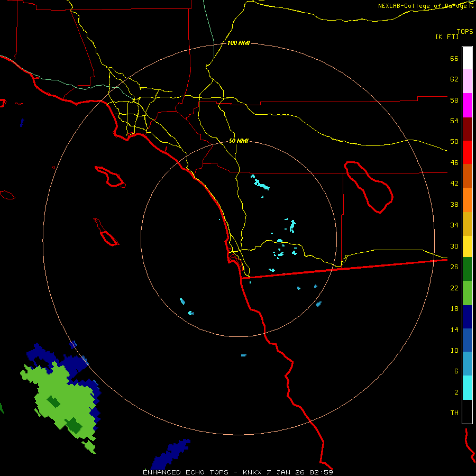Click the '66' legend value
Viewport: 476px width, 476px height.
point(454,59)
